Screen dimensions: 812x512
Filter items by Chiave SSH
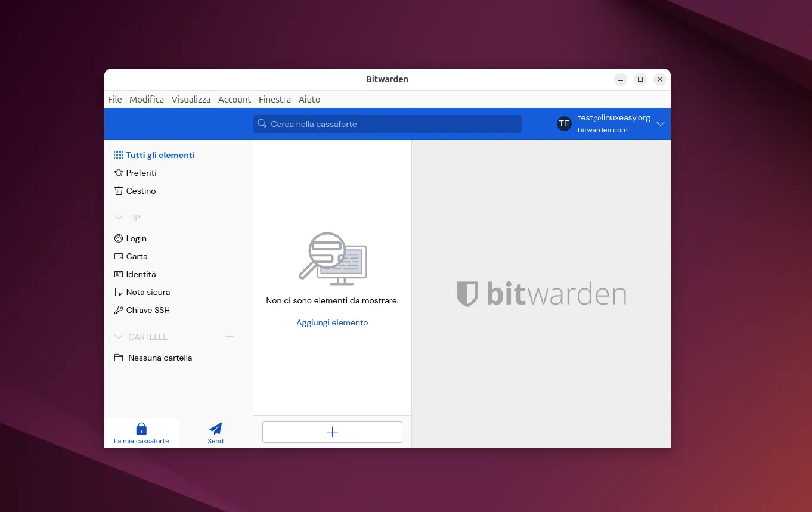(147, 310)
